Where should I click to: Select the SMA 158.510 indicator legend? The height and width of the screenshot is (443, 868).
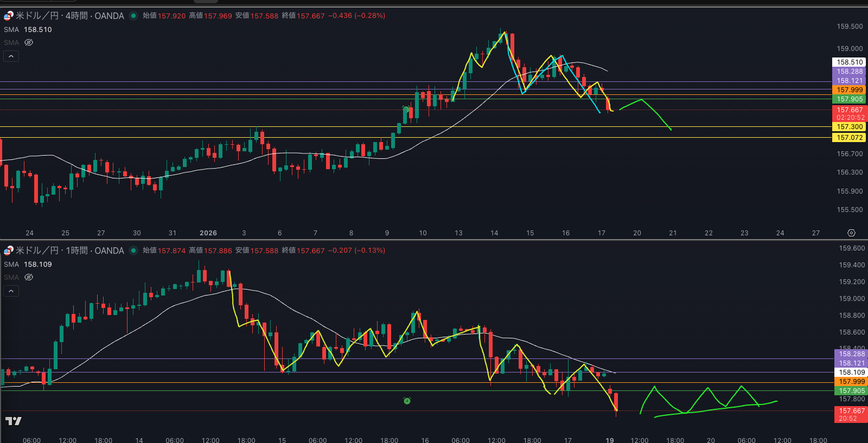[28, 30]
